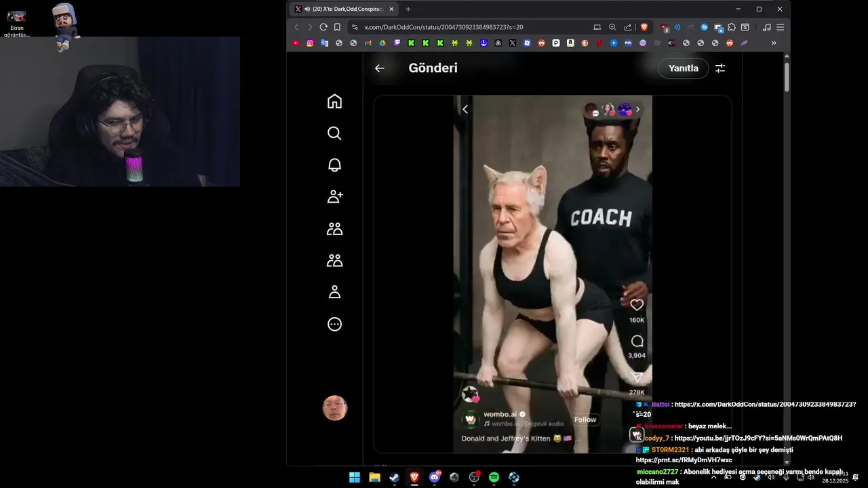Click the page vertical scrollbar thumb
The width and height of the screenshot is (868, 488).
click(x=787, y=77)
